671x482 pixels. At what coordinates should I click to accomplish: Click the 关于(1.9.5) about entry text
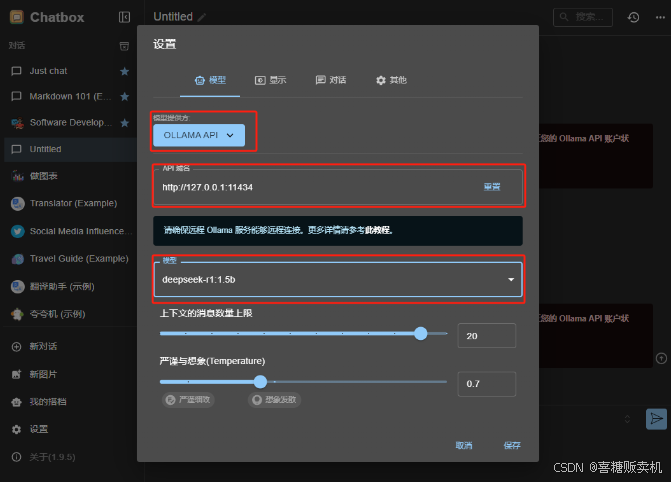pos(52,457)
